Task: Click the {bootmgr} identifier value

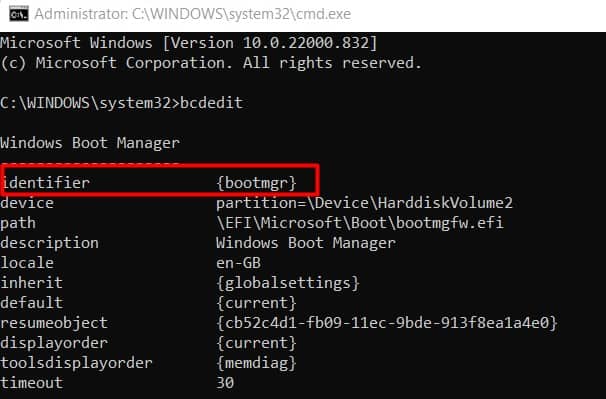Action: (x=256, y=183)
